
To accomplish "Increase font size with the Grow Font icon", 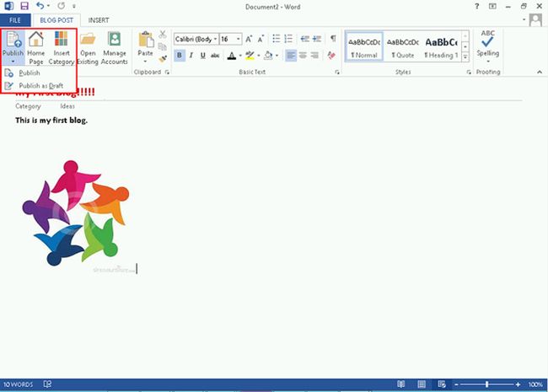I will (249, 39).
